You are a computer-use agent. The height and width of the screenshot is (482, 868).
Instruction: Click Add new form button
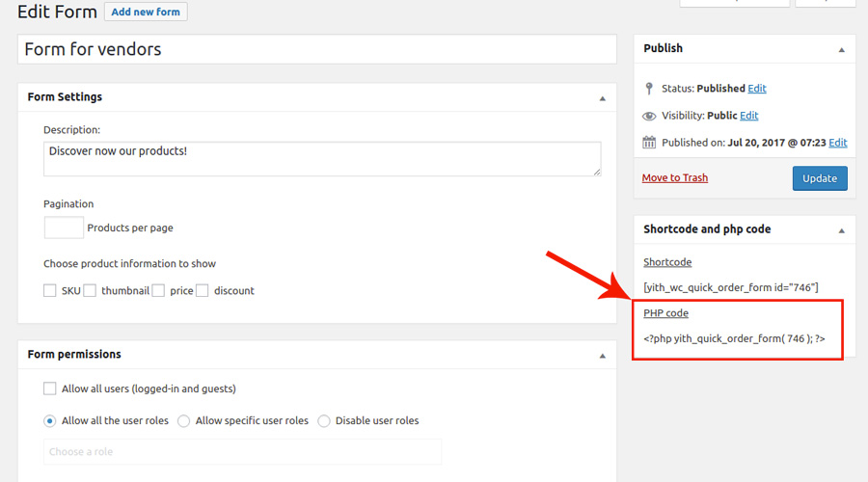click(x=146, y=12)
